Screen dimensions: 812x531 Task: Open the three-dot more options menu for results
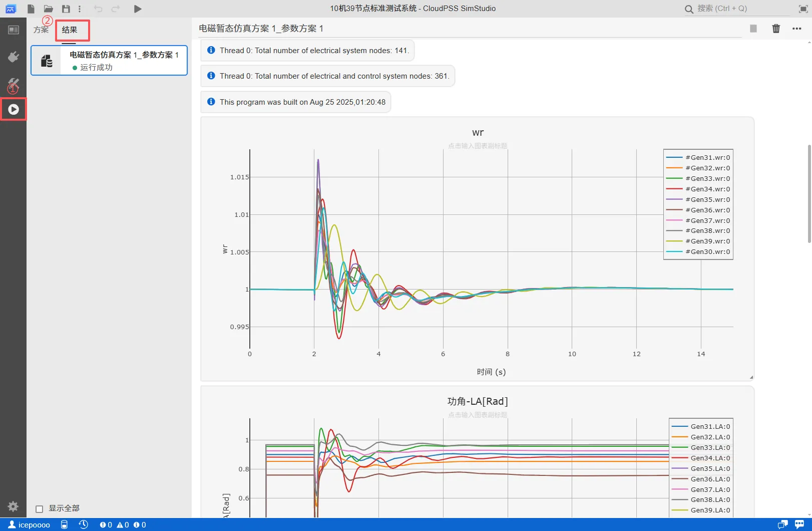click(797, 29)
